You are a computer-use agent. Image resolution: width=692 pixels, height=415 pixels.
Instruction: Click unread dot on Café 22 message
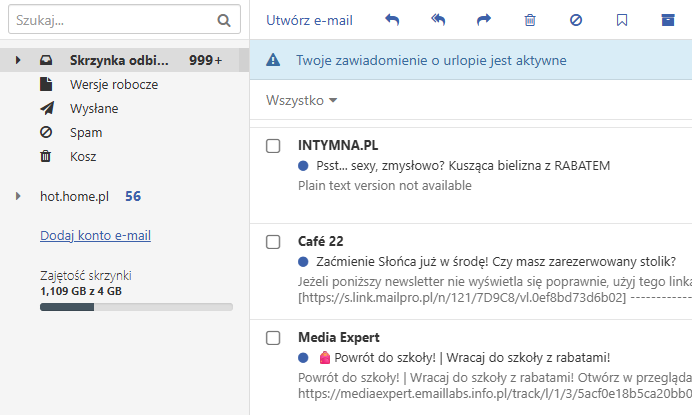(x=303, y=262)
